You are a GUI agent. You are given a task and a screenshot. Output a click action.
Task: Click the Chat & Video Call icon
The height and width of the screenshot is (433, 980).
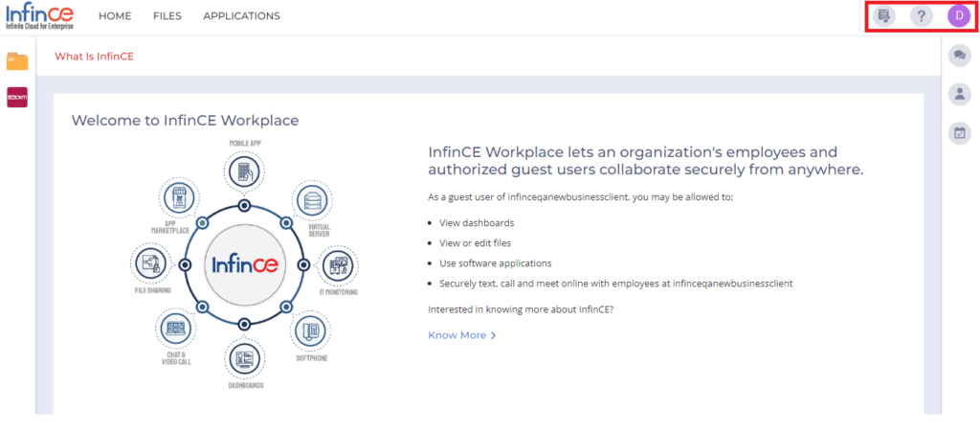coord(176,329)
